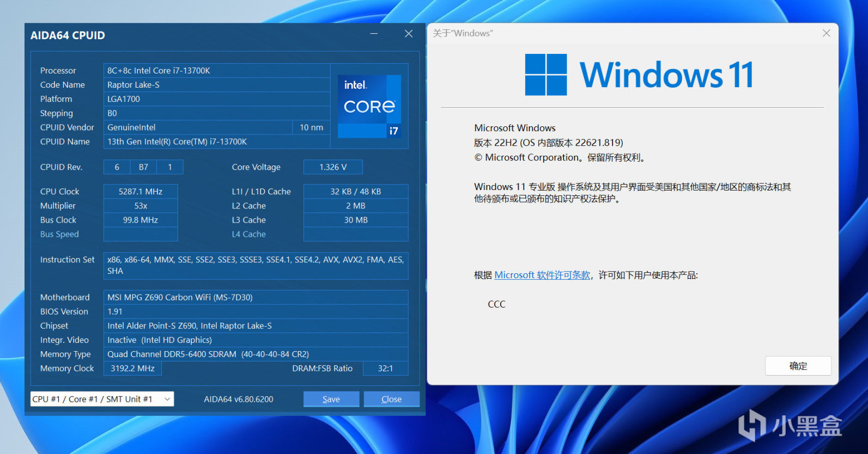Click the Intel Core i7 logo badge

tap(369, 106)
